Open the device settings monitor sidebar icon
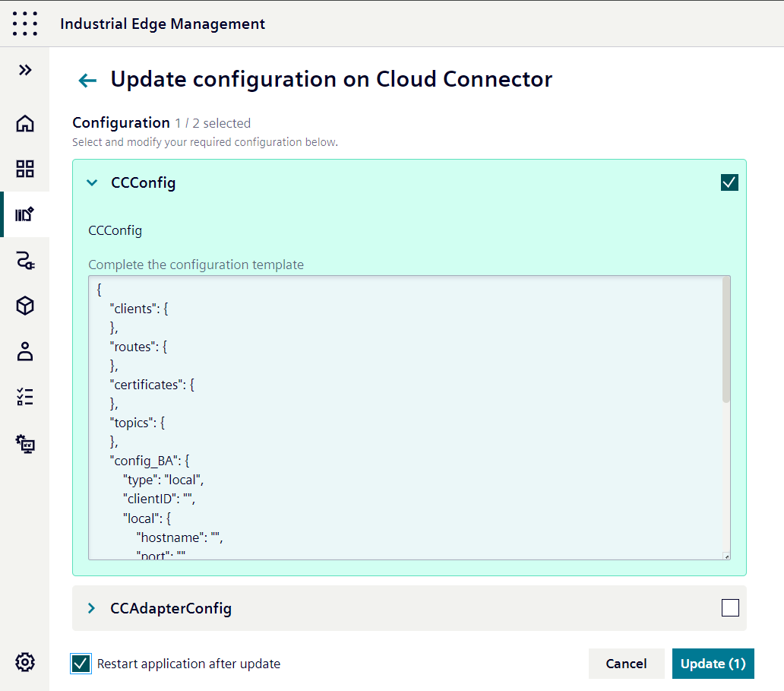The image size is (784, 691). click(x=25, y=443)
